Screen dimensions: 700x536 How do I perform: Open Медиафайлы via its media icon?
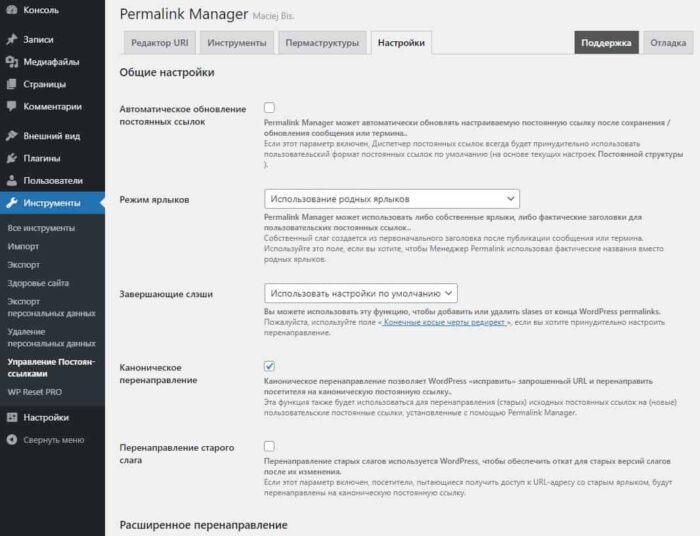pyautogui.click(x=11, y=62)
